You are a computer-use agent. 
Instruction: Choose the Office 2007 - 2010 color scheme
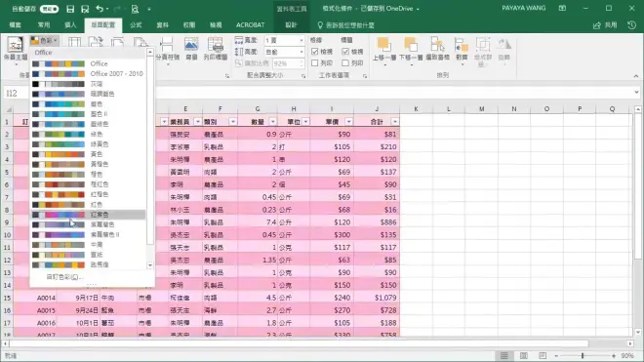tap(88, 73)
